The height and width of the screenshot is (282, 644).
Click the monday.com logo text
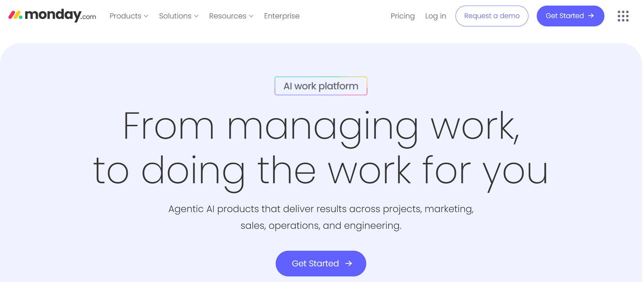pyautogui.click(x=61, y=15)
